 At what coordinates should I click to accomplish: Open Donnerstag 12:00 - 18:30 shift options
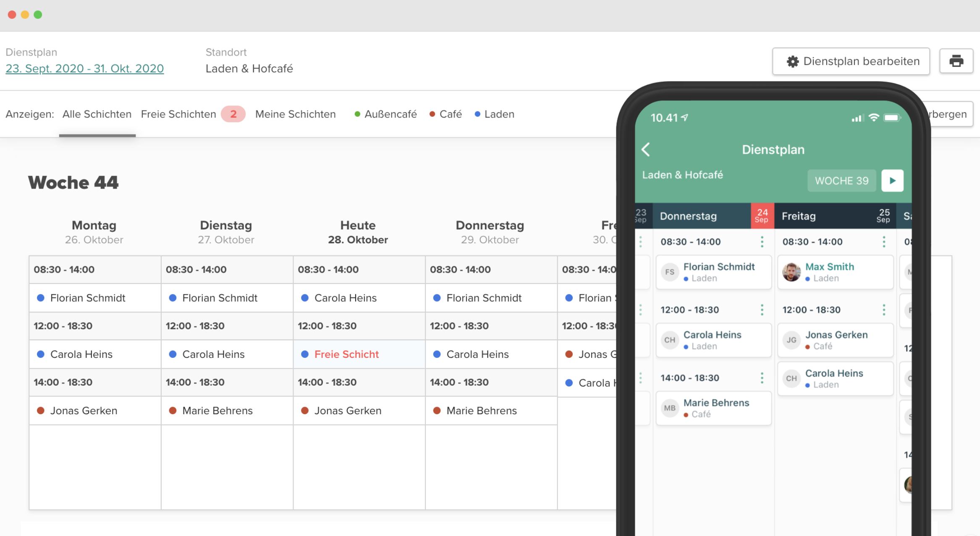(762, 310)
